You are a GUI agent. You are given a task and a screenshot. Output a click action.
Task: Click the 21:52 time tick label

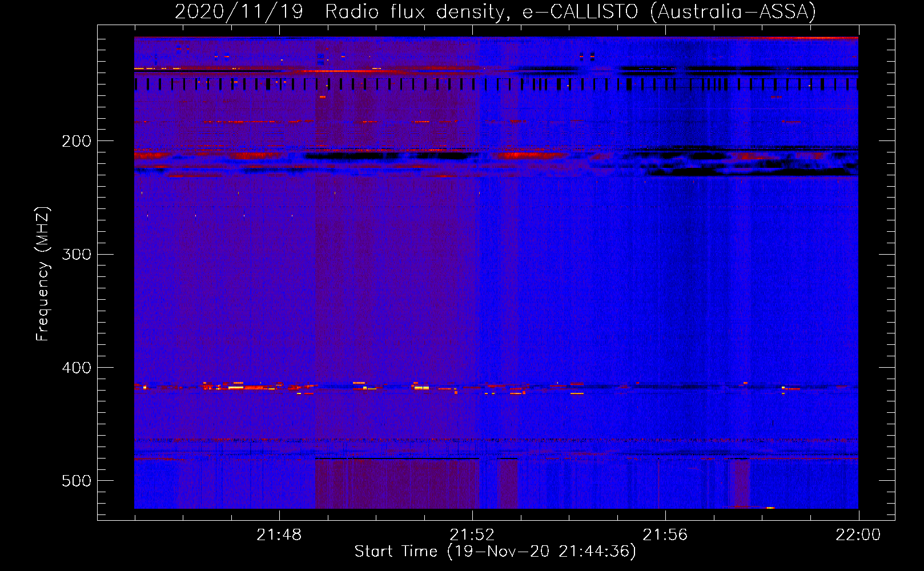pyautogui.click(x=472, y=535)
